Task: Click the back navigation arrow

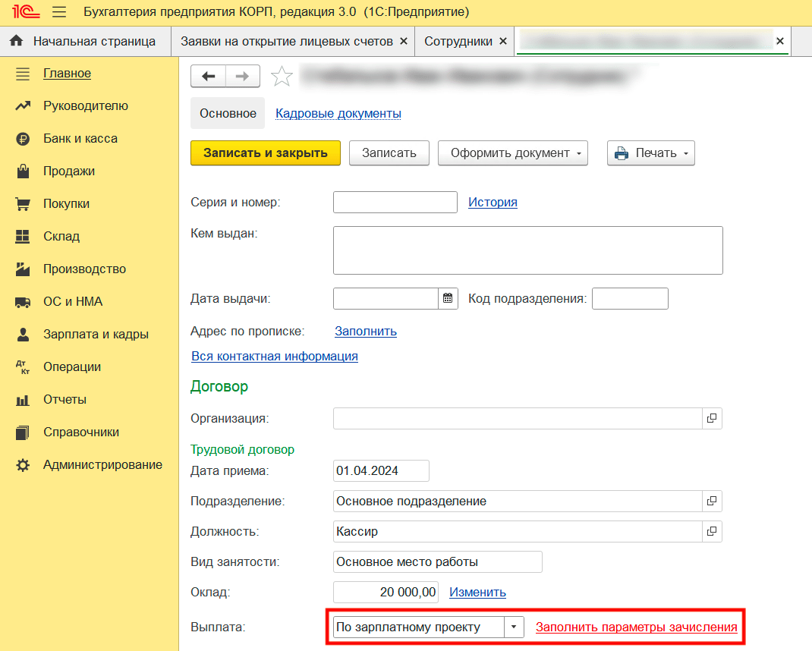Action: tap(208, 76)
